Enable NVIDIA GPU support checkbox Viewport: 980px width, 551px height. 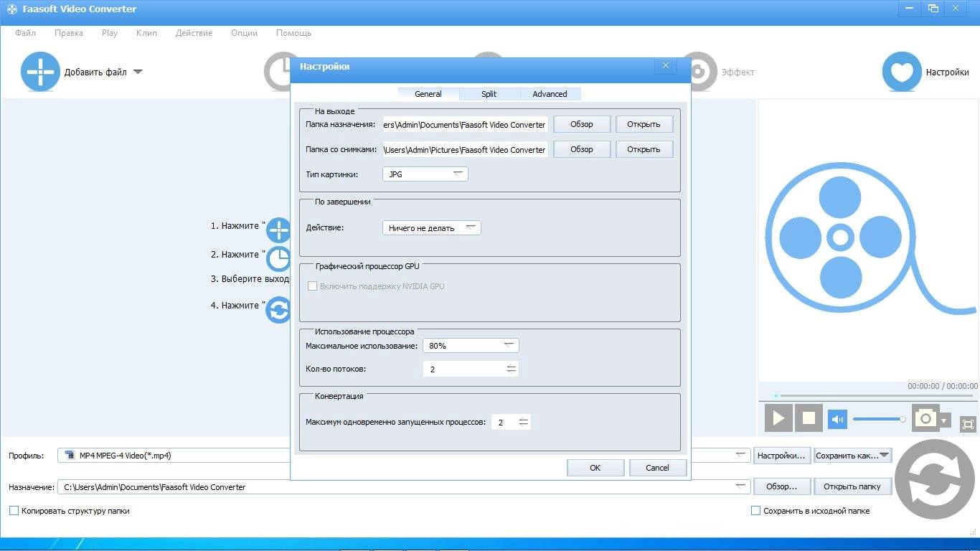point(312,286)
